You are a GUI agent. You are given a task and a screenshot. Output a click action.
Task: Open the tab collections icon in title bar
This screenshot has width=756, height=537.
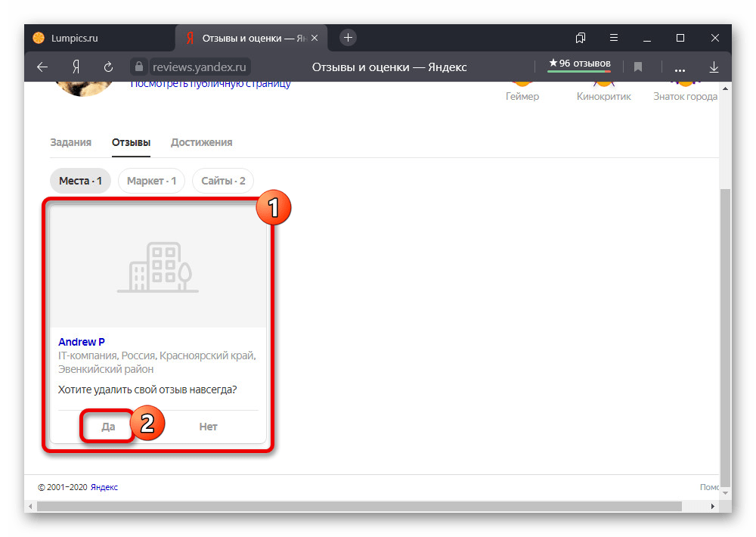[x=581, y=37]
